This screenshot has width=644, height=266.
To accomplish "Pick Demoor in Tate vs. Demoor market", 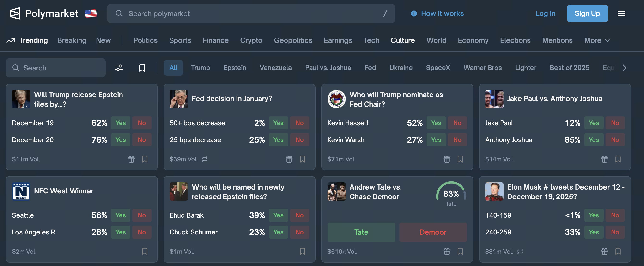I will [433, 232].
